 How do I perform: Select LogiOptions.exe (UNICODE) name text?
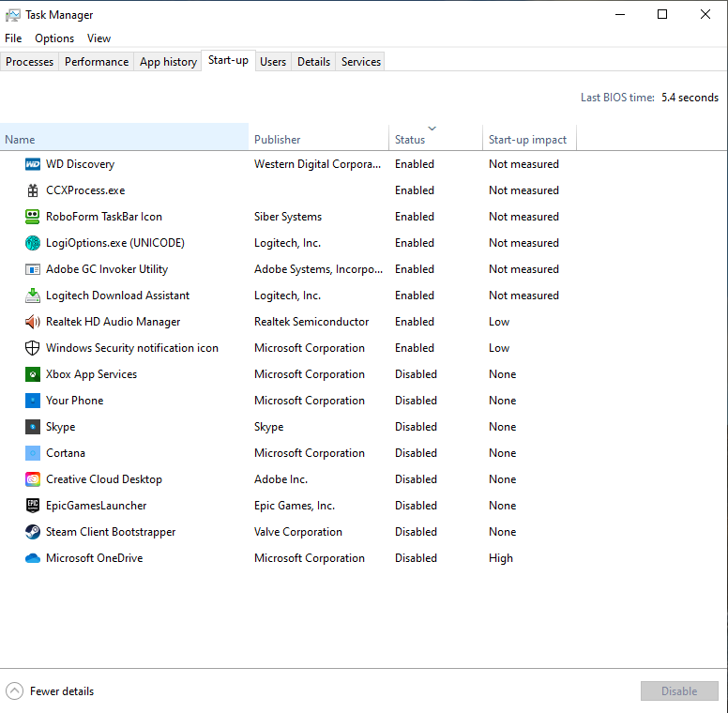115,243
